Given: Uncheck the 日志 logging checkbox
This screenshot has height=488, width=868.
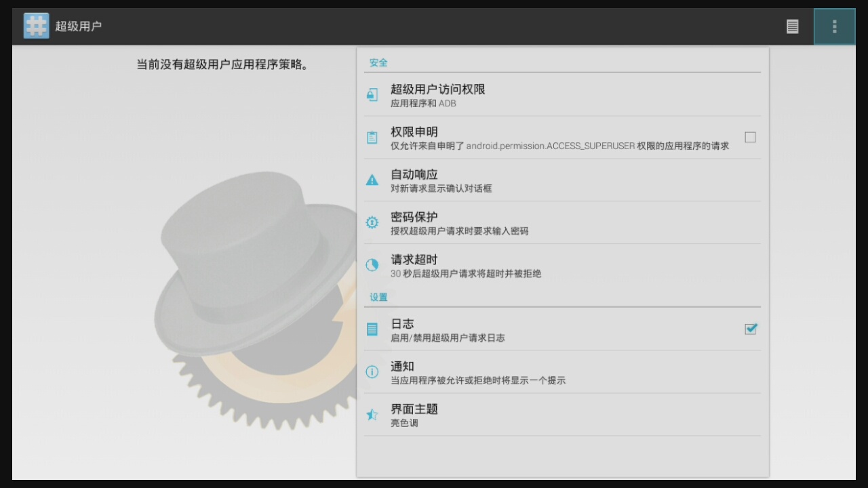Looking at the screenshot, I should 750,329.
